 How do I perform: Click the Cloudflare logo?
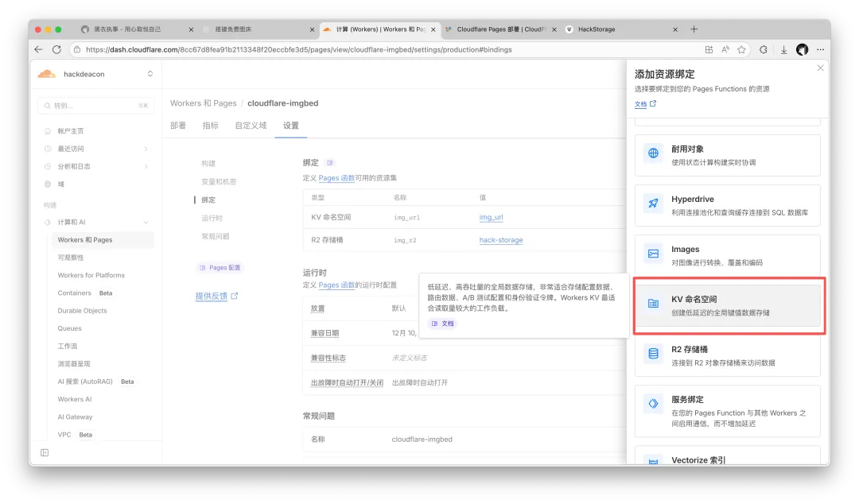click(x=47, y=73)
